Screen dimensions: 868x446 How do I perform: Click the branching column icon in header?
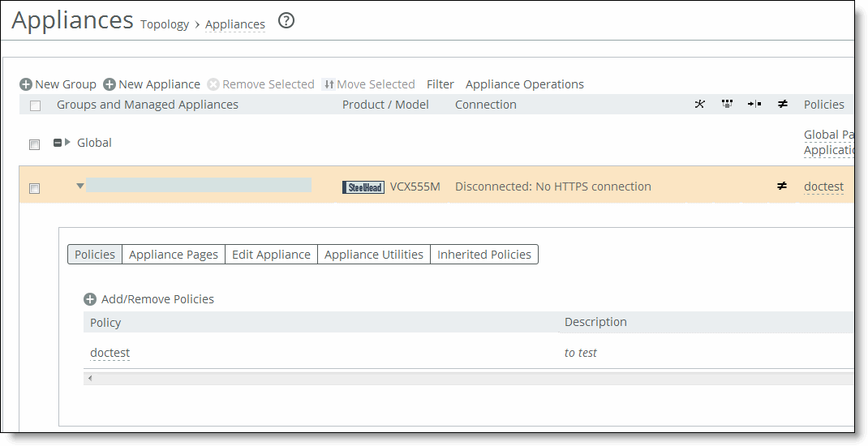click(x=700, y=105)
